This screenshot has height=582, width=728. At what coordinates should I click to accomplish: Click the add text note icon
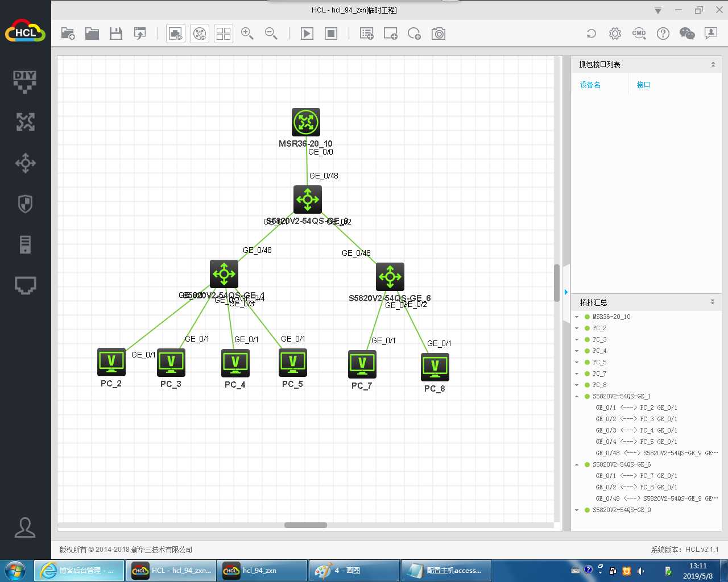pyautogui.click(x=367, y=34)
